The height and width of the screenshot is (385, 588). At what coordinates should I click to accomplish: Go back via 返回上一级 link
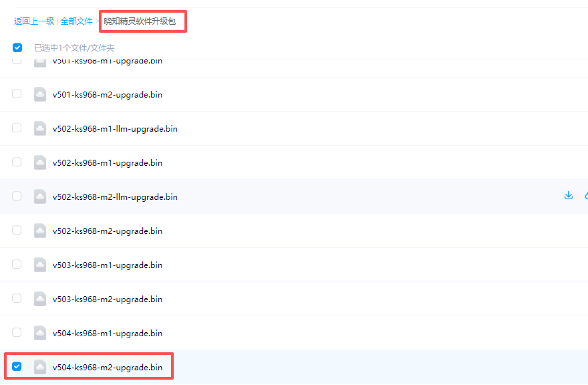click(x=34, y=21)
